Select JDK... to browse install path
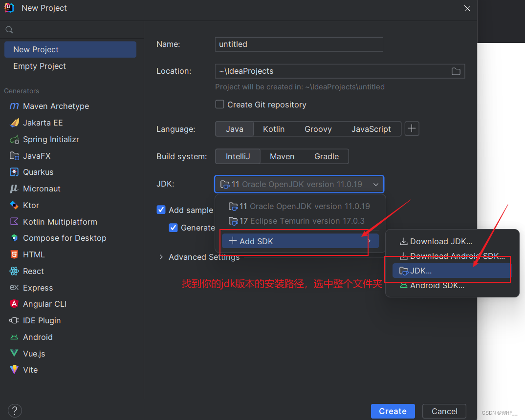The image size is (525, 420). pos(452,271)
